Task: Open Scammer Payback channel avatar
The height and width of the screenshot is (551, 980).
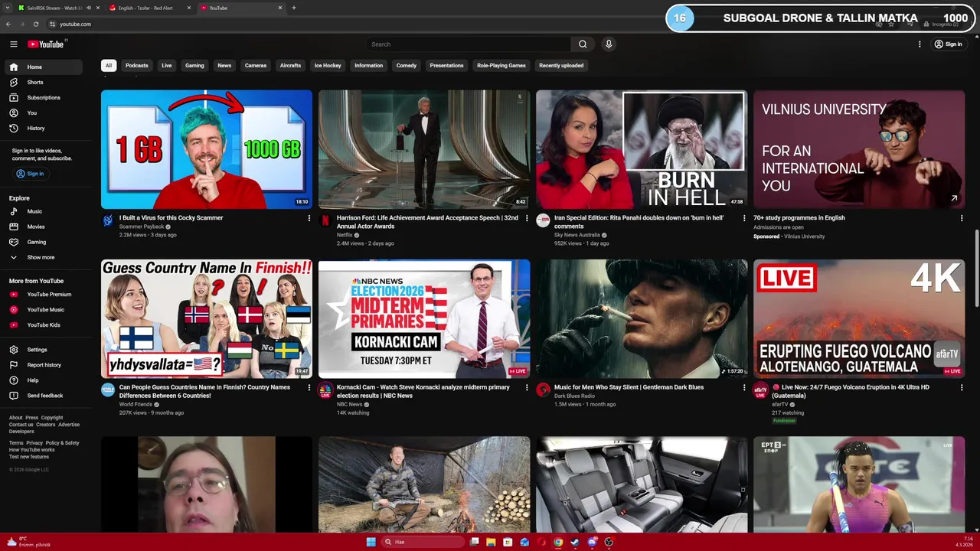Action: click(x=108, y=220)
